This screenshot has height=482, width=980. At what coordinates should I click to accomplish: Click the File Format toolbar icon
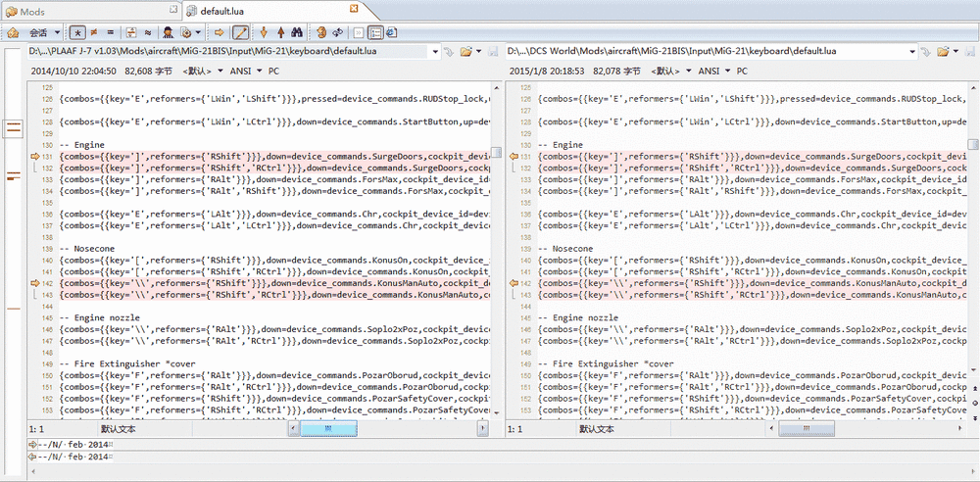pyautogui.click(x=185, y=32)
